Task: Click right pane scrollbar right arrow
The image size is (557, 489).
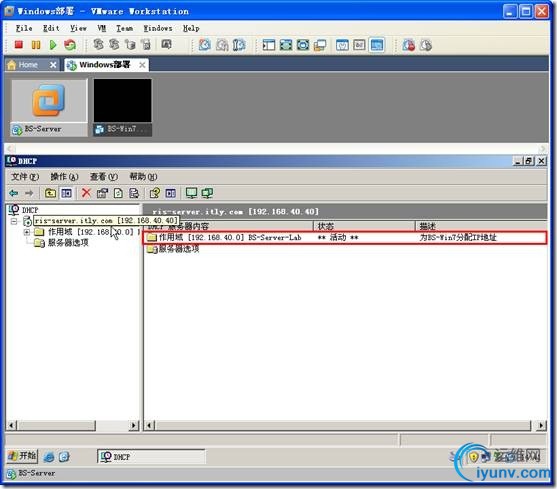Action: [541, 425]
